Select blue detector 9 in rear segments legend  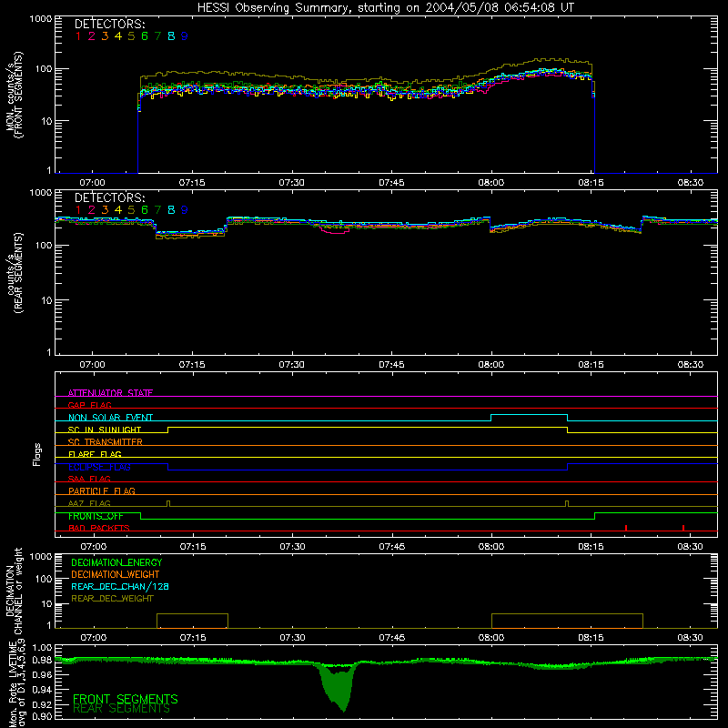click(185, 210)
